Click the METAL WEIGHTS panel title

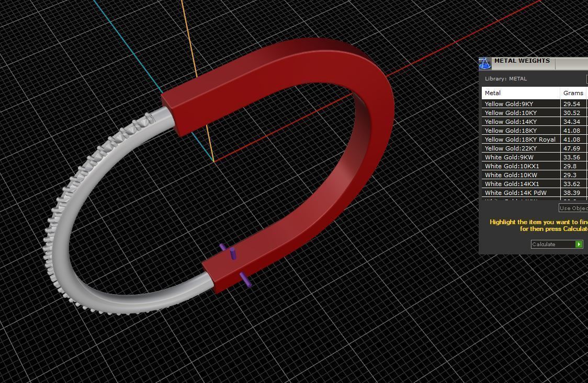click(522, 61)
